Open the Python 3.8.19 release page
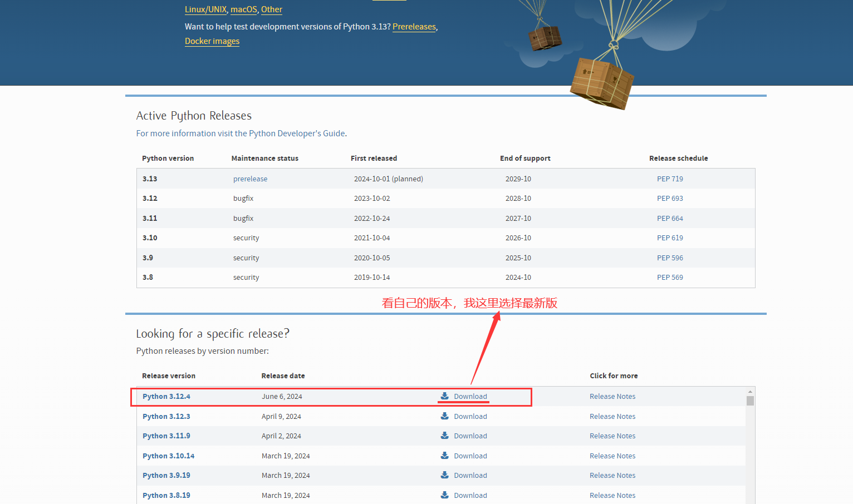853x504 pixels. [x=166, y=495]
